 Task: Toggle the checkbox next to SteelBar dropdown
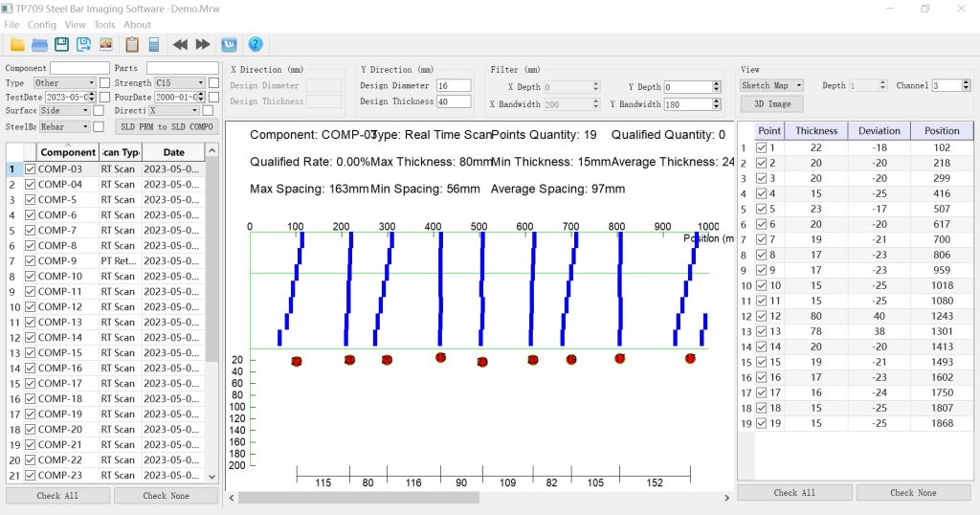click(x=99, y=126)
